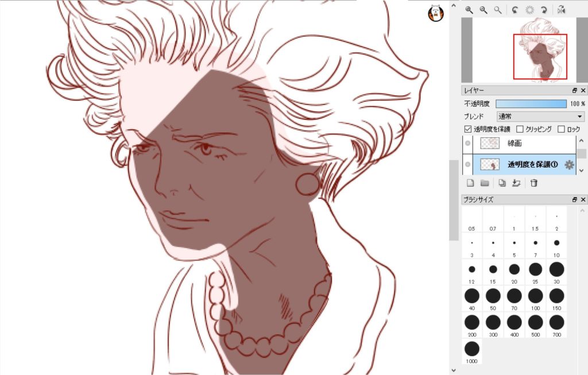The width and height of the screenshot is (588, 375).
Task: Click the zoom out magnifier icon
Action: point(483,10)
